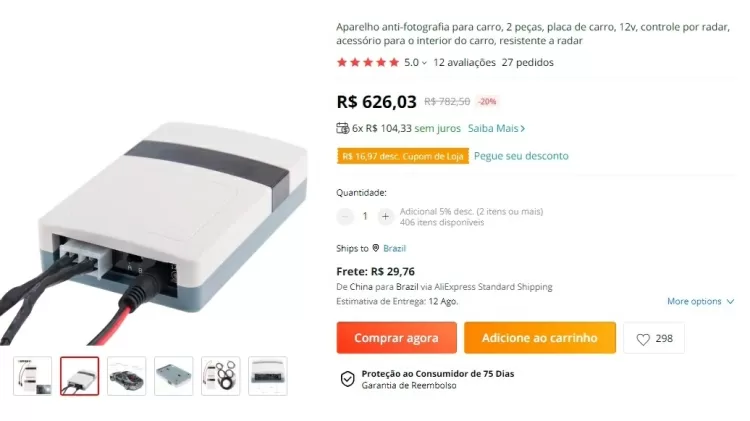Change the Brazil shipping destination

coord(394,248)
